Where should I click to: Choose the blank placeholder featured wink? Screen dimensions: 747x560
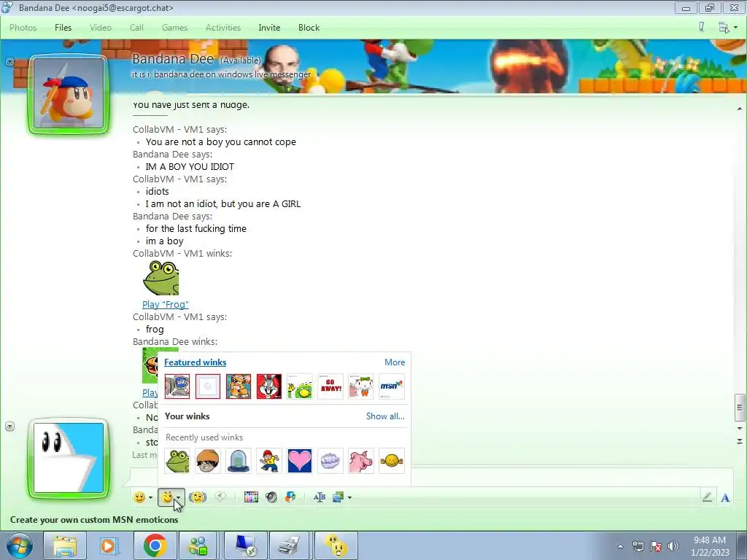pyautogui.click(x=208, y=386)
